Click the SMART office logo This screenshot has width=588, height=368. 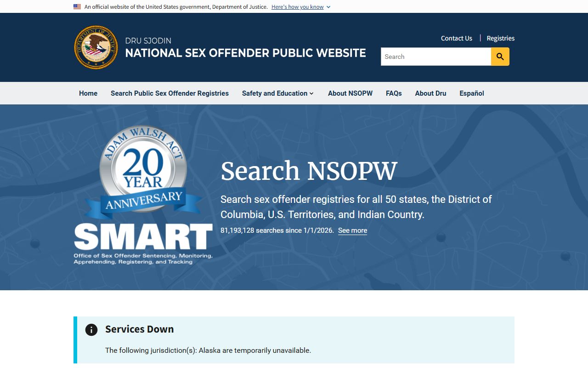[143, 244]
